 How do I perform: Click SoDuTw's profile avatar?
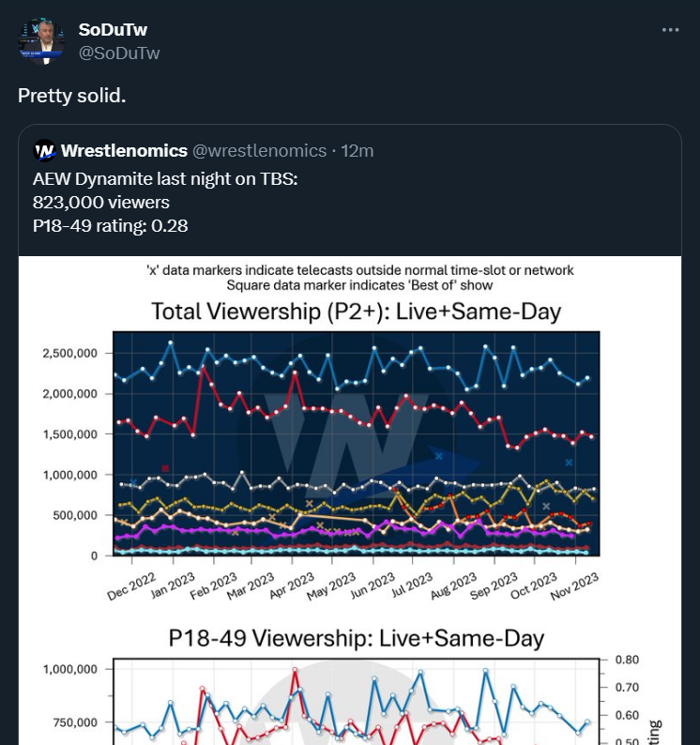coord(41,41)
